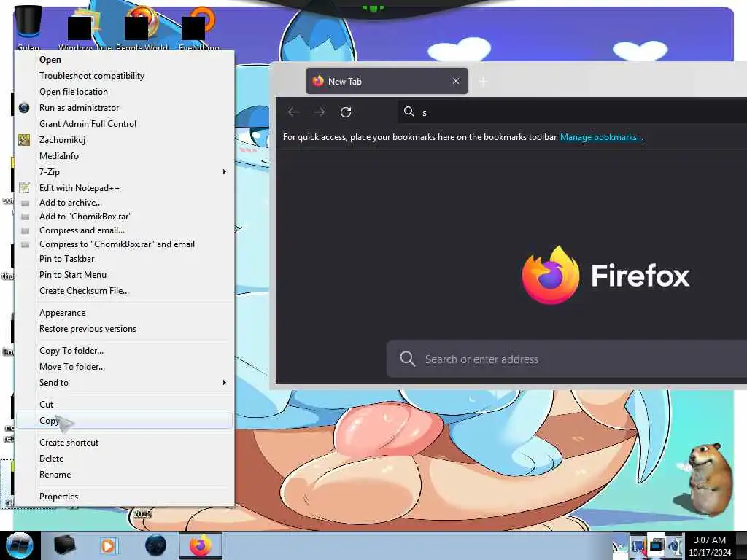Click the WinRAR icon beside Compress and email
Screen dimensions: 747x560
(26, 230)
